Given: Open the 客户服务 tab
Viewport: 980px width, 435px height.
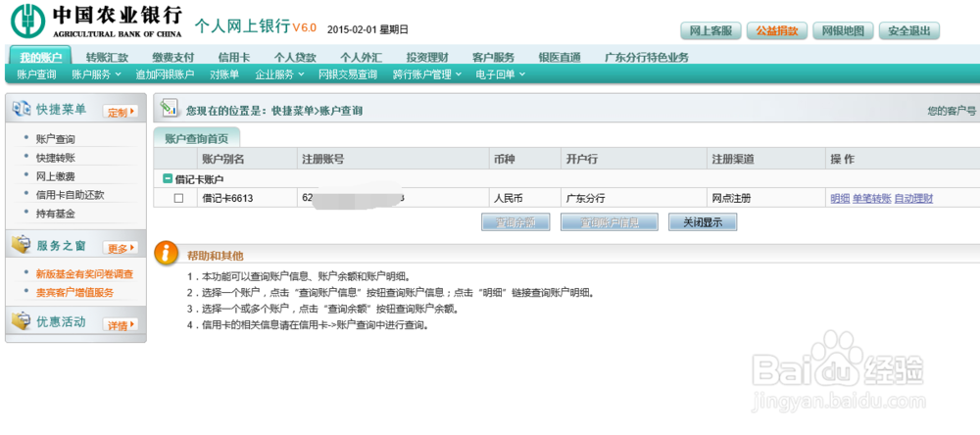Looking at the screenshot, I should (x=493, y=58).
